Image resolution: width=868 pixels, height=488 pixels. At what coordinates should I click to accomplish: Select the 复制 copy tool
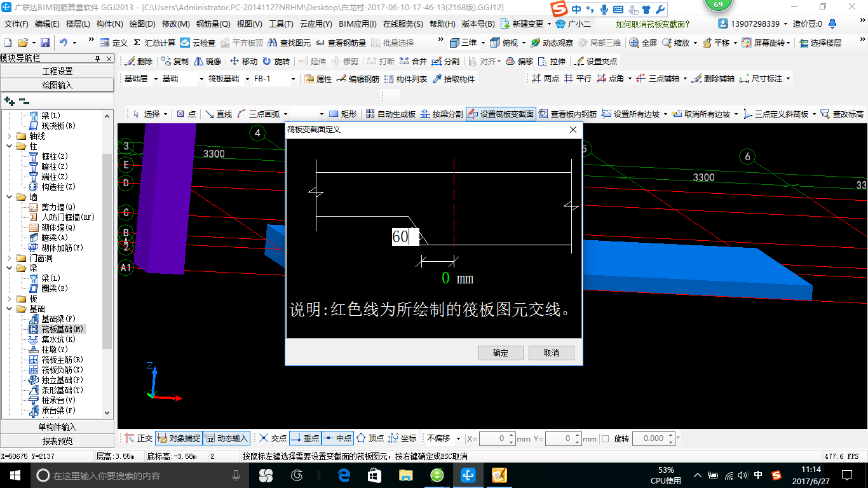click(175, 62)
